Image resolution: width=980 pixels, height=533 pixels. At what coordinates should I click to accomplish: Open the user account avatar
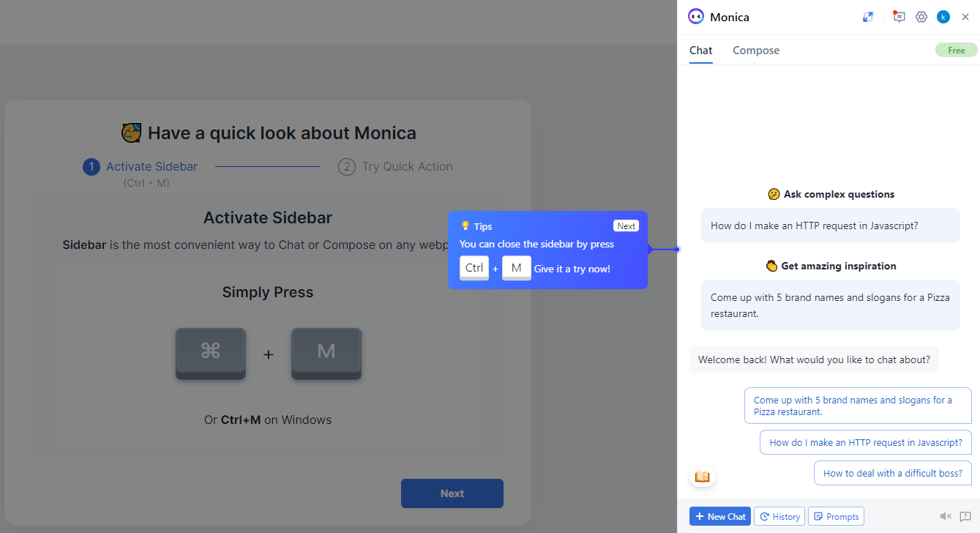click(943, 17)
